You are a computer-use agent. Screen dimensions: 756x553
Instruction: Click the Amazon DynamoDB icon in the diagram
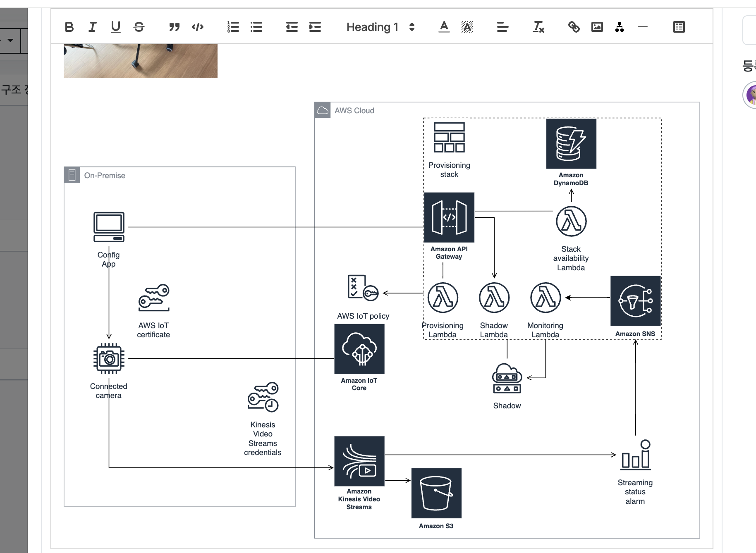tap(571, 143)
